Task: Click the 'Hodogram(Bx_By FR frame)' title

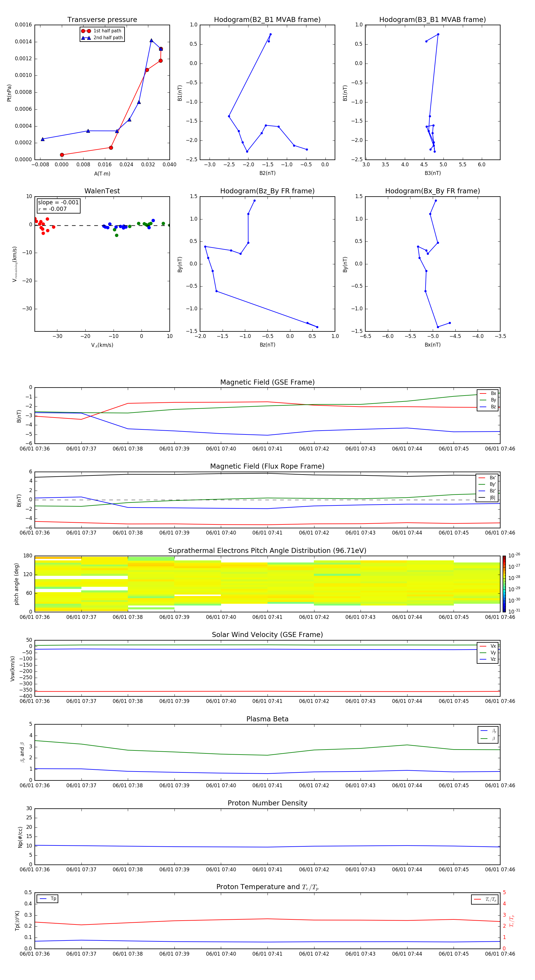Action: coord(432,191)
